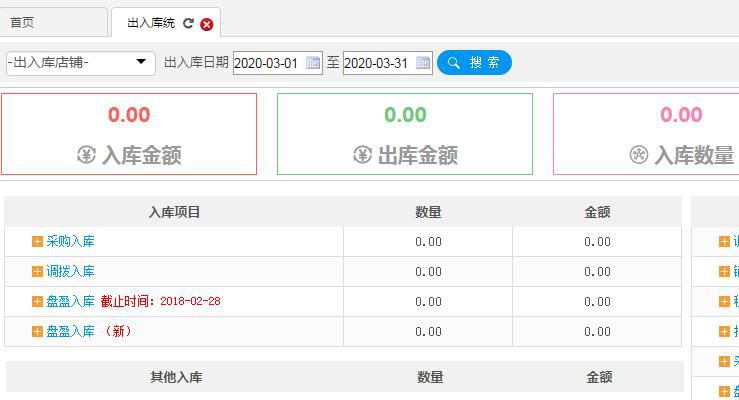
Task: Click the quantity icon beside 入库数量
Action: [x=639, y=155]
